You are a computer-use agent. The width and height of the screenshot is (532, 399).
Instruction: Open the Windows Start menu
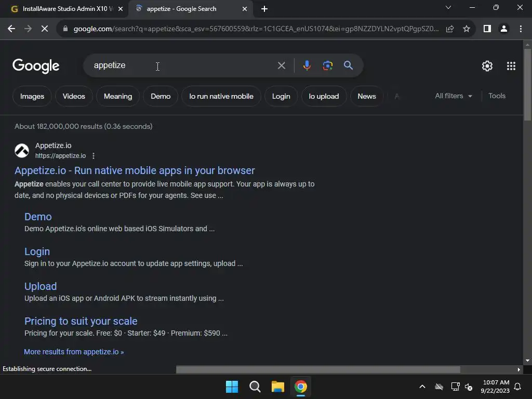(x=232, y=387)
